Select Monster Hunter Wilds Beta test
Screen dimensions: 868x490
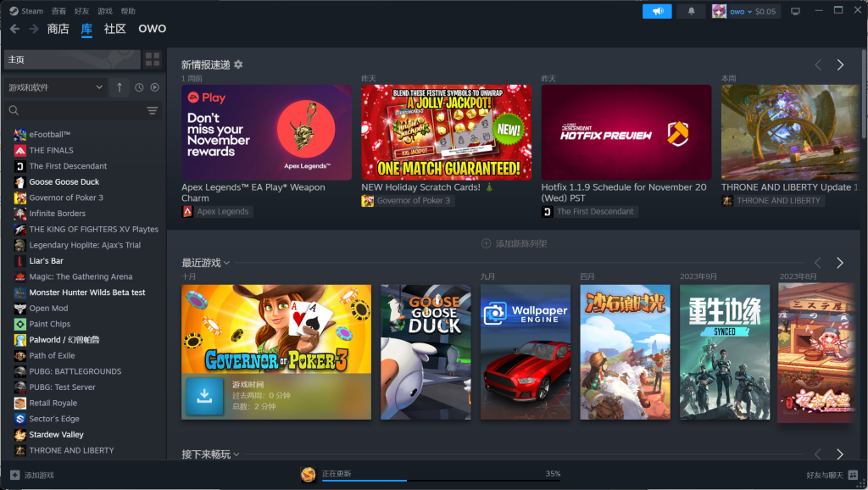(86, 292)
